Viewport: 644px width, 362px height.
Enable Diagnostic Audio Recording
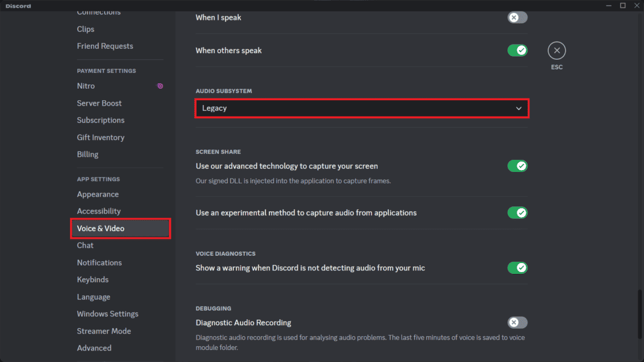[517, 322]
